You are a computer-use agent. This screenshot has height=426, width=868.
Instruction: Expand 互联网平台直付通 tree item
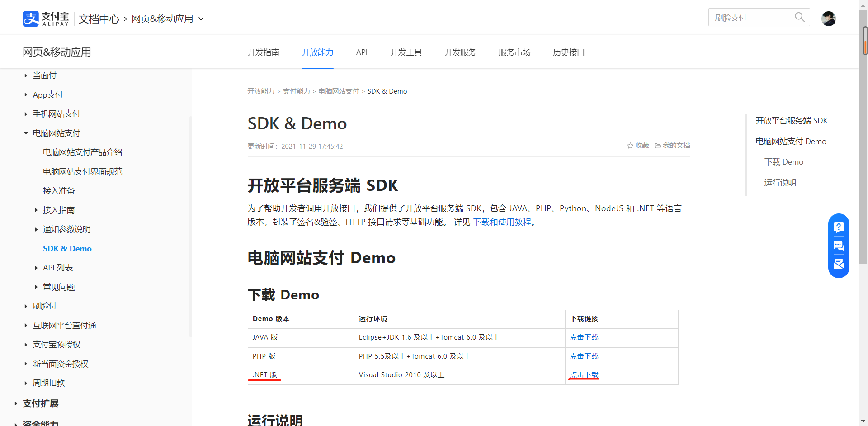click(26, 326)
